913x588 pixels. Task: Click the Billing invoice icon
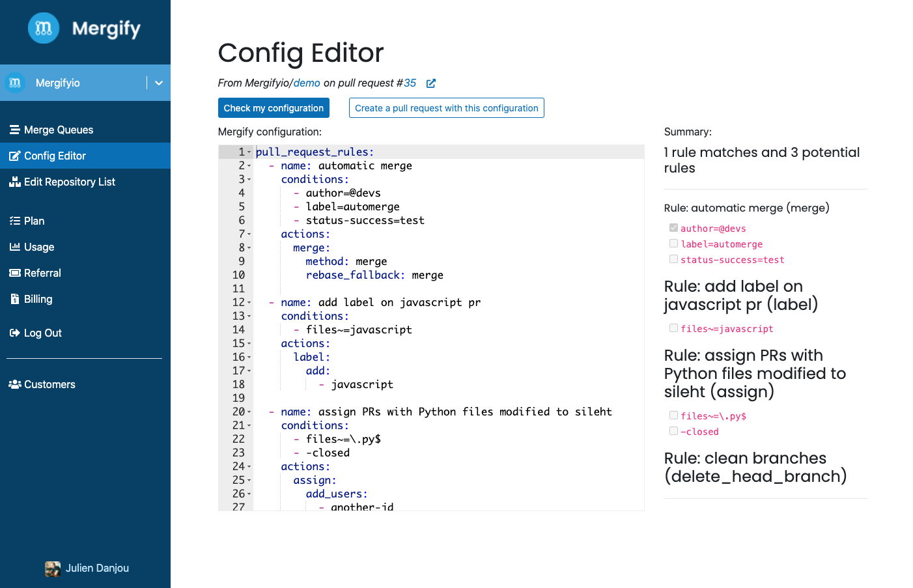pyautogui.click(x=15, y=299)
